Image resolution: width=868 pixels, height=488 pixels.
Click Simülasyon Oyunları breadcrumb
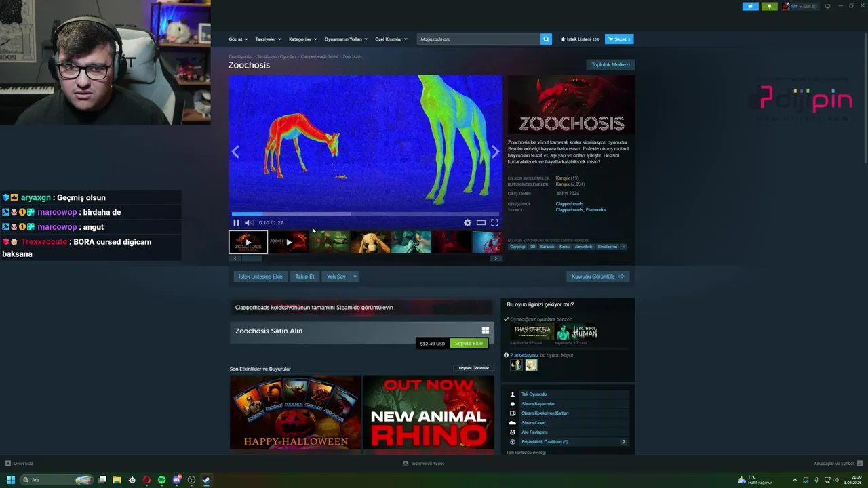coord(277,56)
